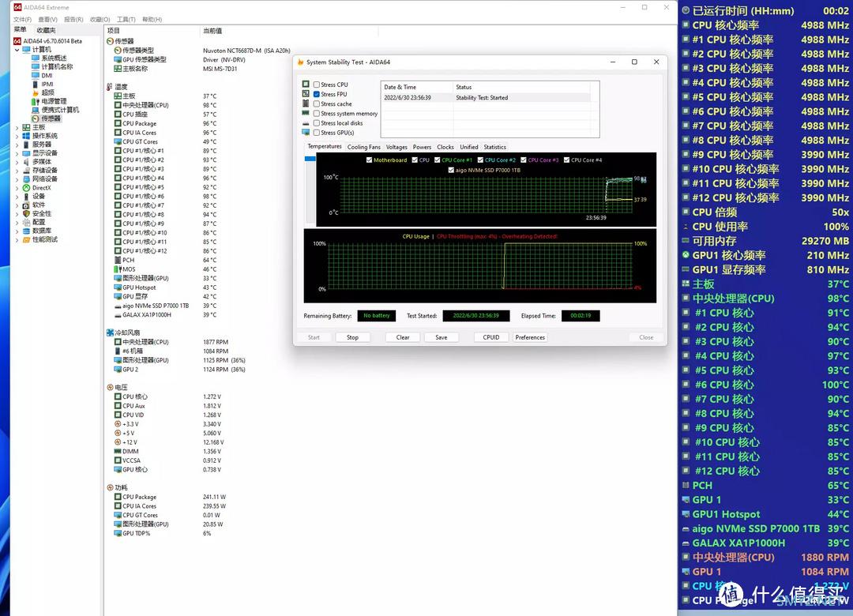Expand the 显示设备 tree node
This screenshot has height=616, width=853.
[x=17, y=153]
